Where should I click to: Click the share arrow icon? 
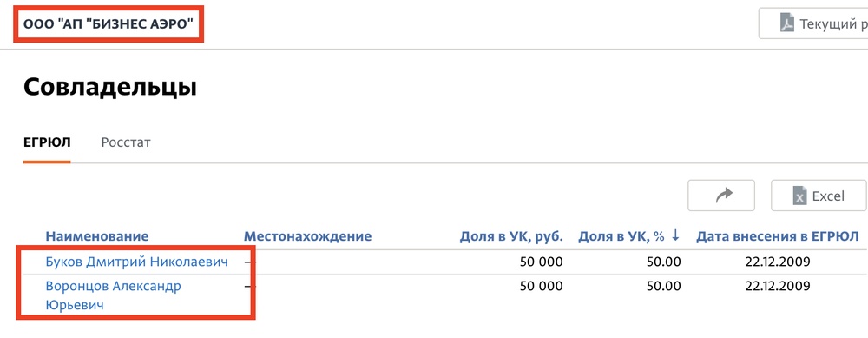pos(724,195)
